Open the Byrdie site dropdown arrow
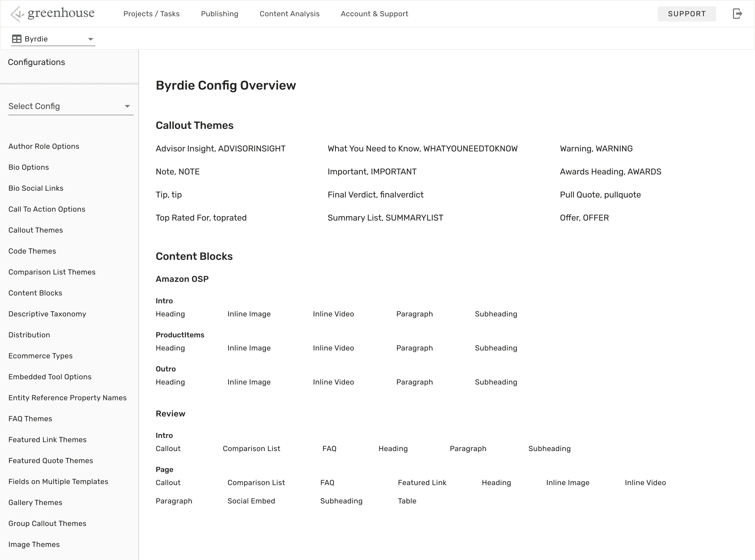 pyautogui.click(x=90, y=39)
